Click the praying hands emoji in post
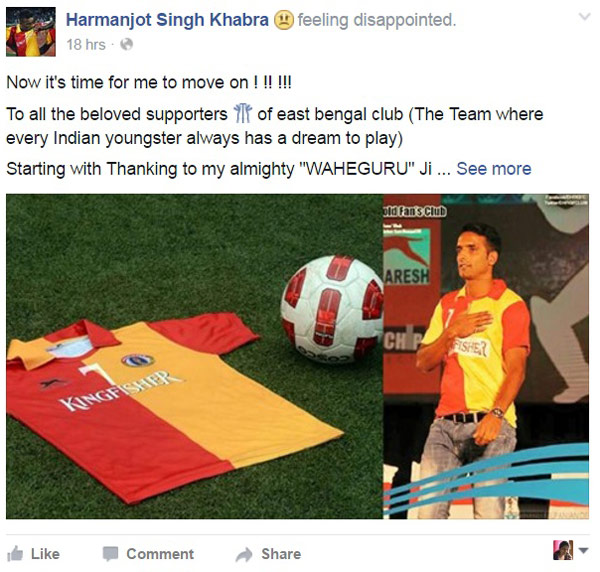The height and width of the screenshot is (572, 600). click(243, 114)
